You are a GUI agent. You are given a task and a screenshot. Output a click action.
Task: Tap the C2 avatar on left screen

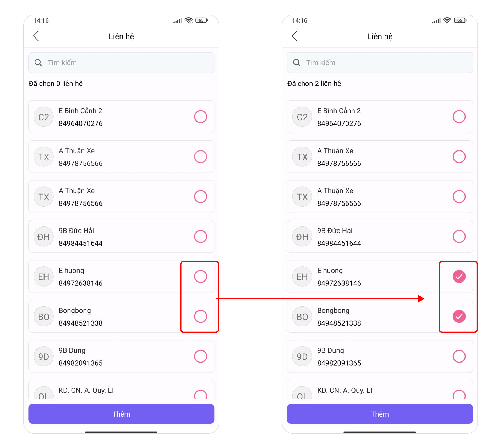[x=44, y=117]
